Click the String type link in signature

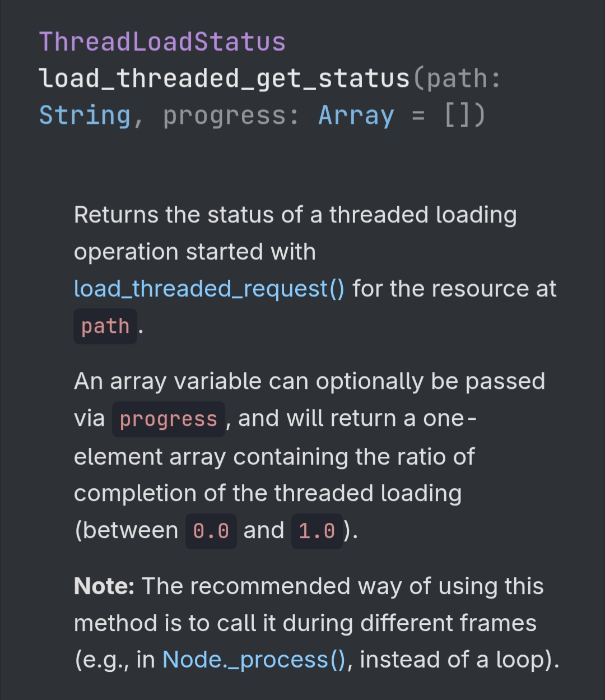(x=85, y=115)
